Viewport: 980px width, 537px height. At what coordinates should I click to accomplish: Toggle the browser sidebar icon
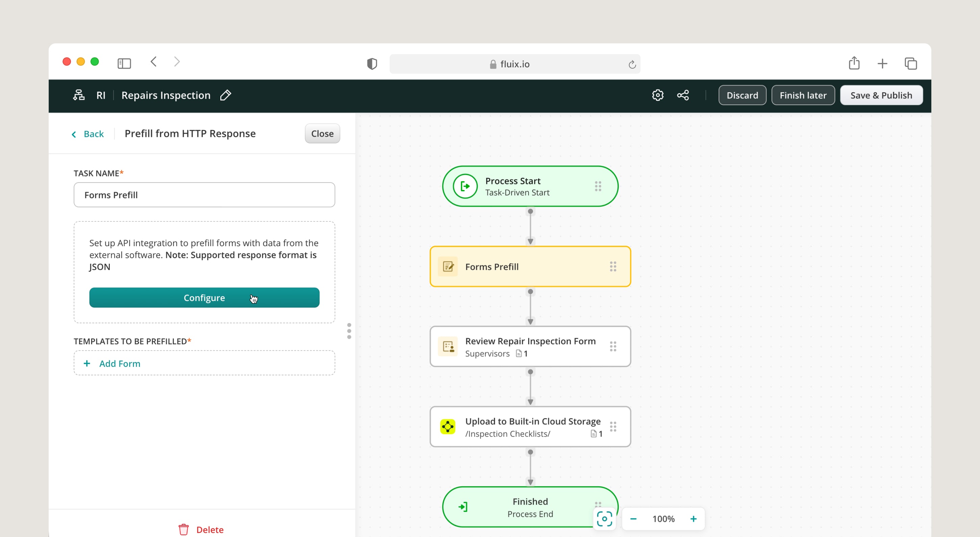124,63
